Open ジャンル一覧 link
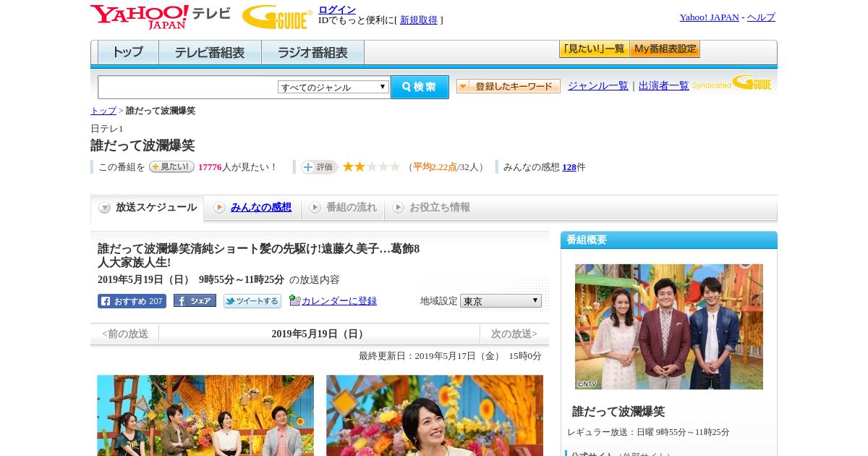 [x=598, y=86]
